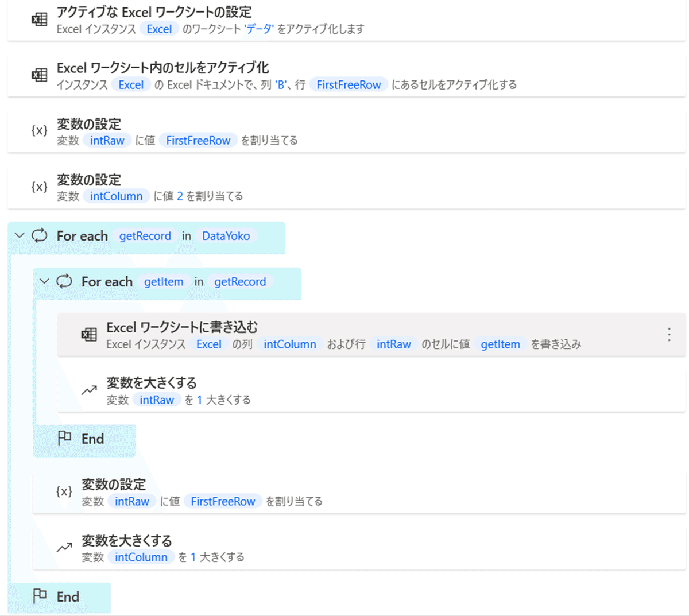Select Excel ワークシートに書き込む action title
The image size is (689, 616).
click(x=182, y=327)
